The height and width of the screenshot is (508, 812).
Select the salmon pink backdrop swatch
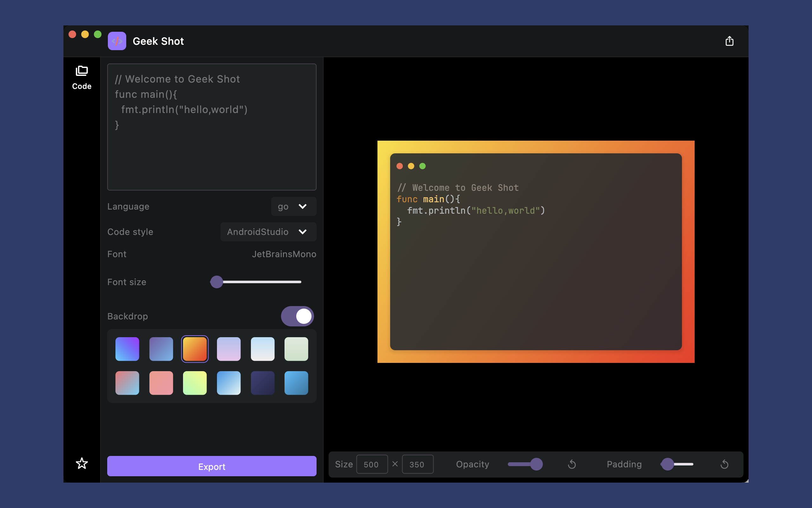tap(161, 383)
